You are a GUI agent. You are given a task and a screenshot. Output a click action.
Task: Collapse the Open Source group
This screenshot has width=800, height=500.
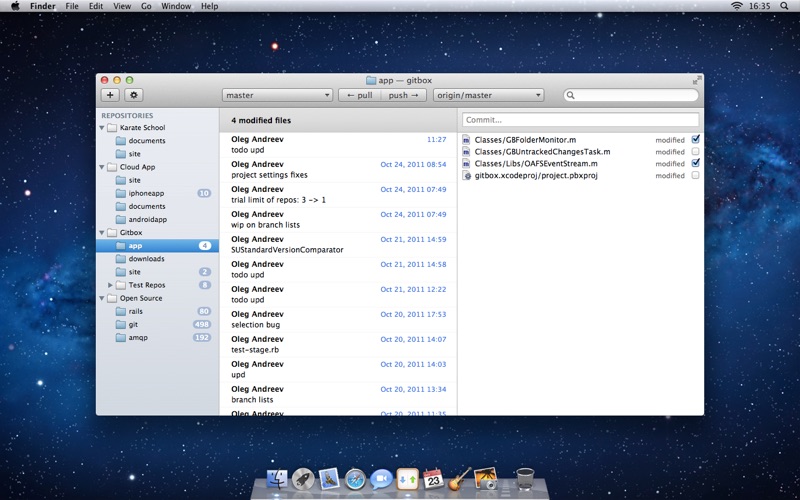pyautogui.click(x=102, y=298)
